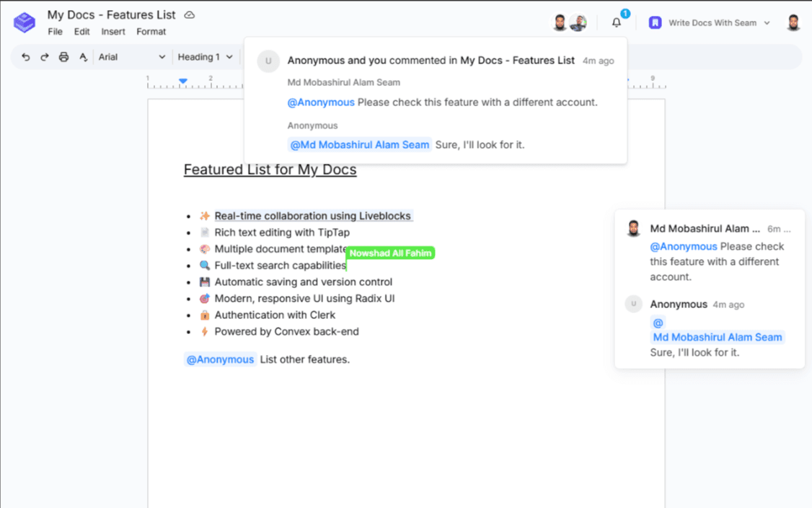Open the Arial font family dropdown

[x=132, y=57]
